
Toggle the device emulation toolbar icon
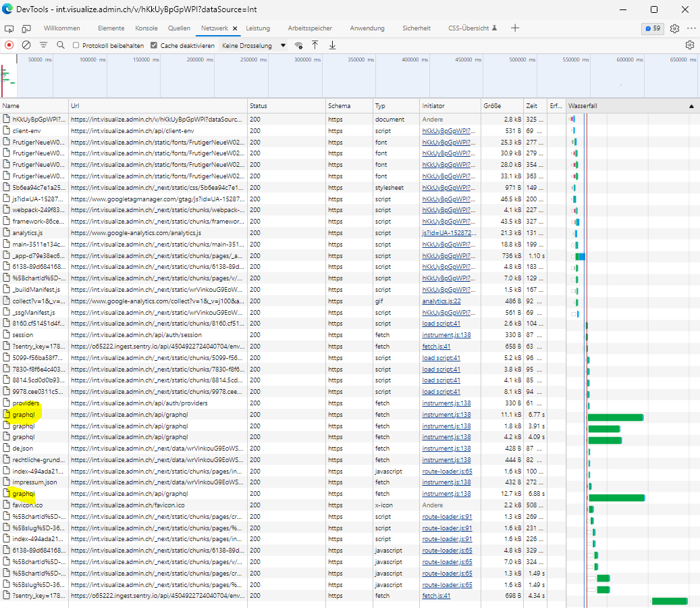pos(26,28)
